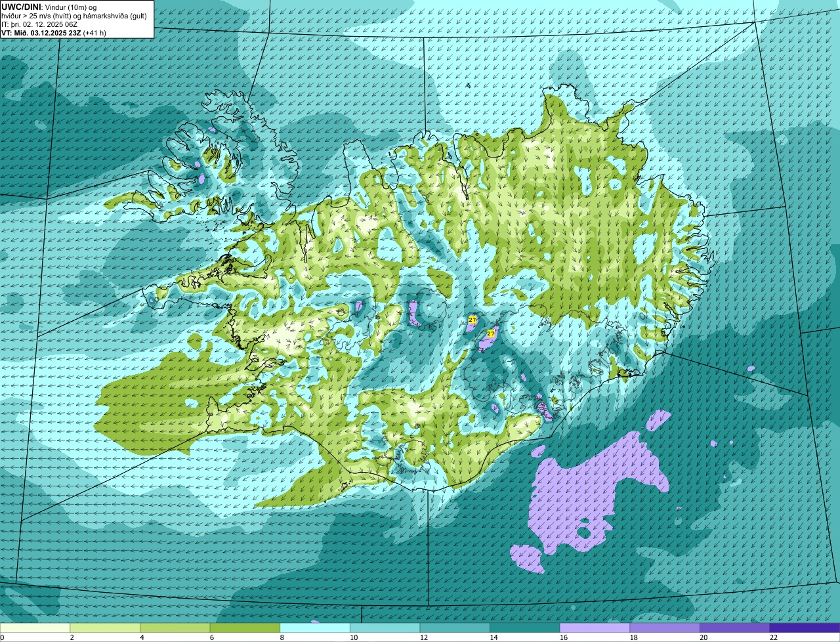Click the 14–16 m/s dark teal swatch
Image resolution: width=840 pixels, height=642 pixels.
(525, 628)
